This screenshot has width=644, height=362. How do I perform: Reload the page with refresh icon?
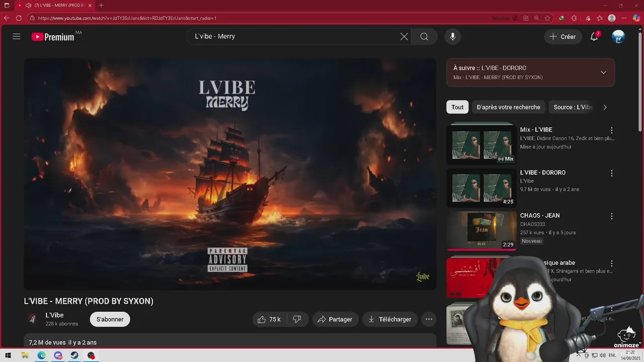(19, 18)
